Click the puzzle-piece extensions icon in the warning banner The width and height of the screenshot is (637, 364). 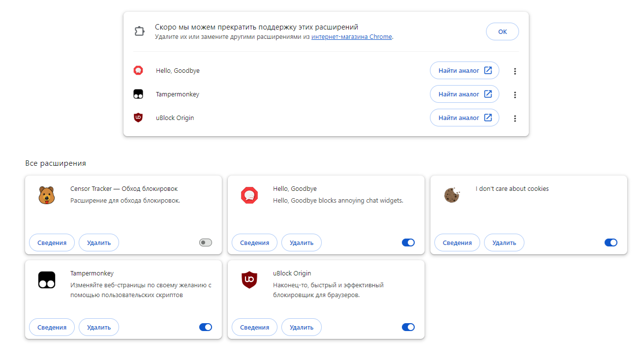pos(139,31)
